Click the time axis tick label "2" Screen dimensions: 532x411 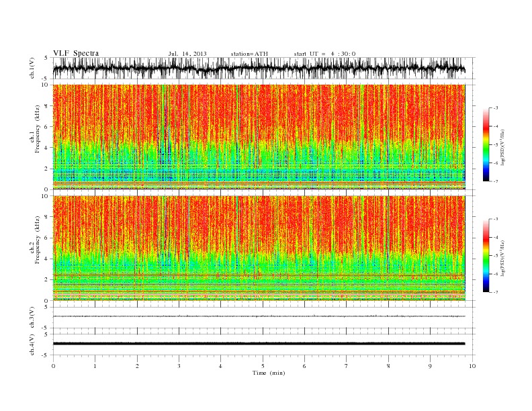[x=137, y=366]
